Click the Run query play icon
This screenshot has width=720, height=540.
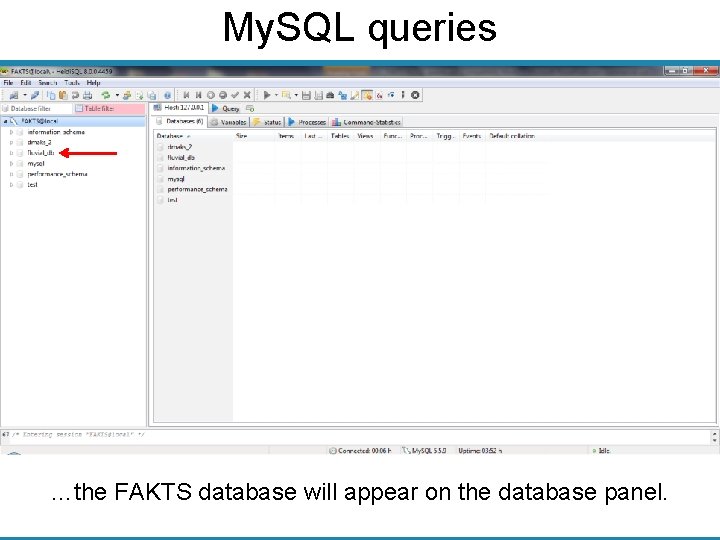[266, 95]
